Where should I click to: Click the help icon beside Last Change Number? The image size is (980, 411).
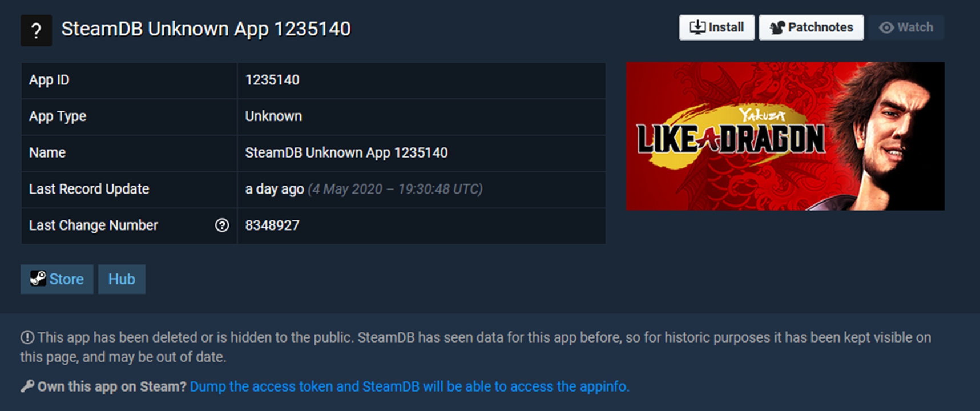(222, 225)
